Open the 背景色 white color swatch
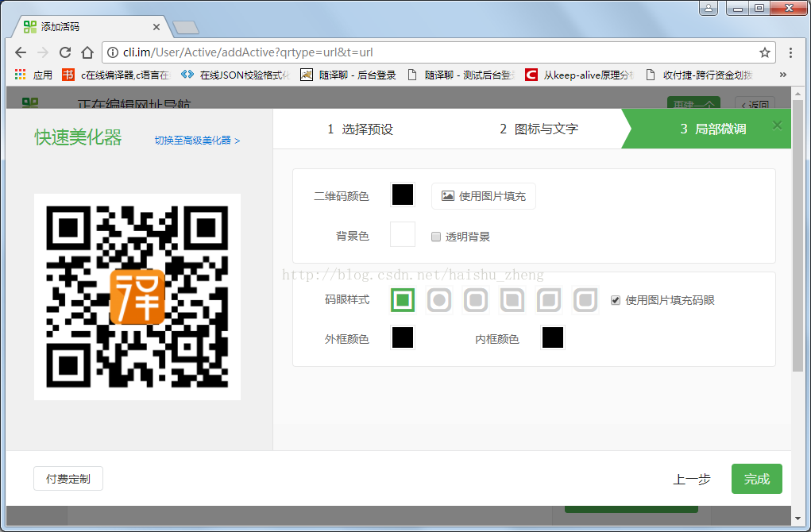811x532 pixels. pyautogui.click(x=403, y=234)
